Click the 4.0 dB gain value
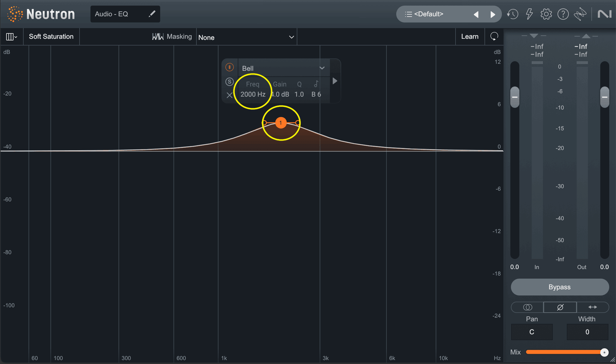This screenshot has width=616, height=364. click(x=280, y=94)
